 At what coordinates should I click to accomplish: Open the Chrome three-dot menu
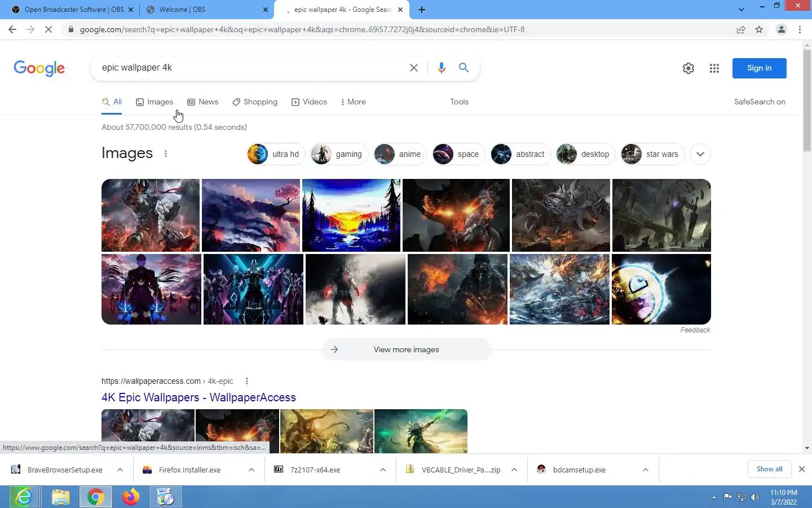(x=800, y=29)
